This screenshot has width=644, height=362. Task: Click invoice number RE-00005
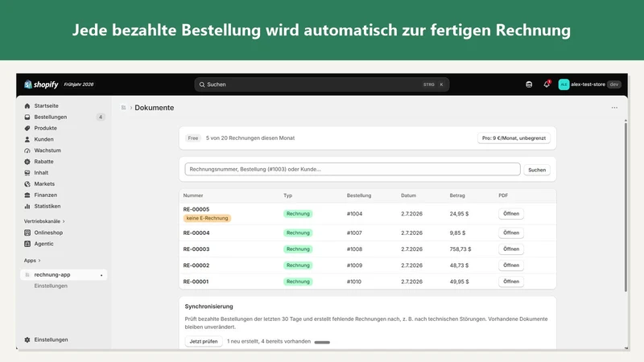click(x=196, y=209)
